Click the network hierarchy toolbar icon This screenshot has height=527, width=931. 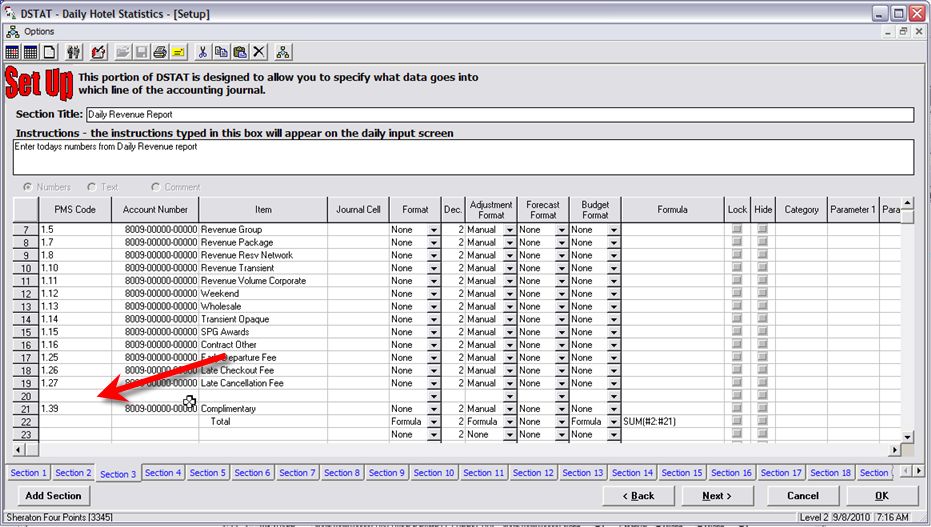(283, 52)
